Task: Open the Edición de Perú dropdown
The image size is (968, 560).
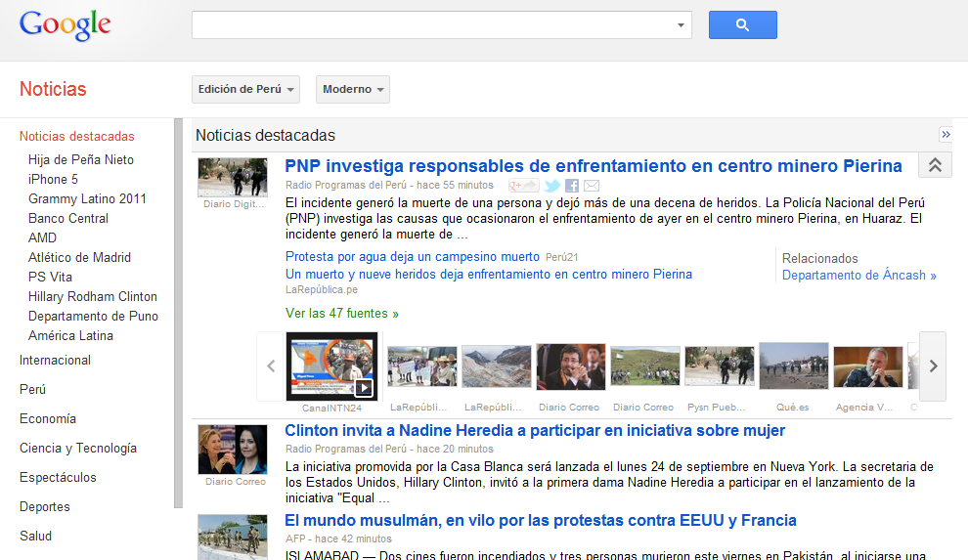Action: point(245,90)
